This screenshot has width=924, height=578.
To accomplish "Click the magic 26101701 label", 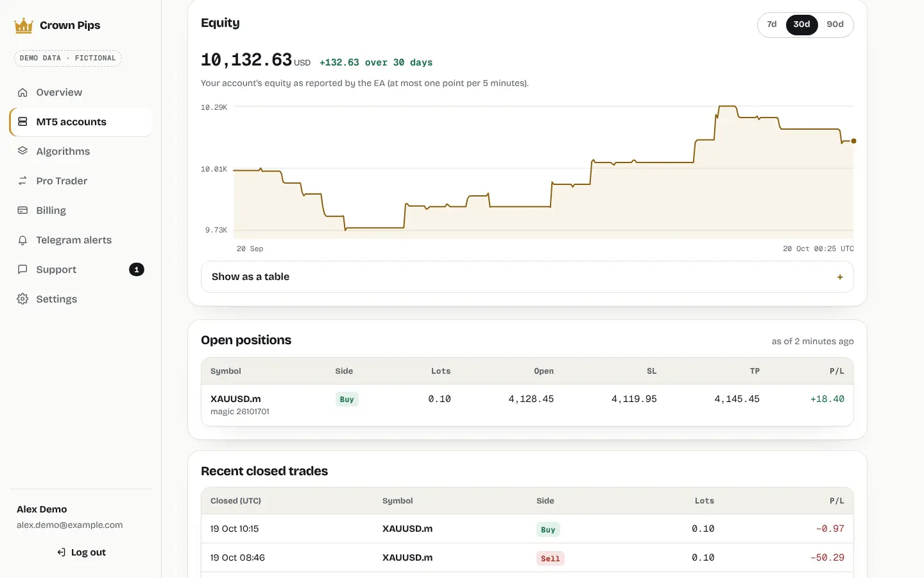I will point(240,412).
